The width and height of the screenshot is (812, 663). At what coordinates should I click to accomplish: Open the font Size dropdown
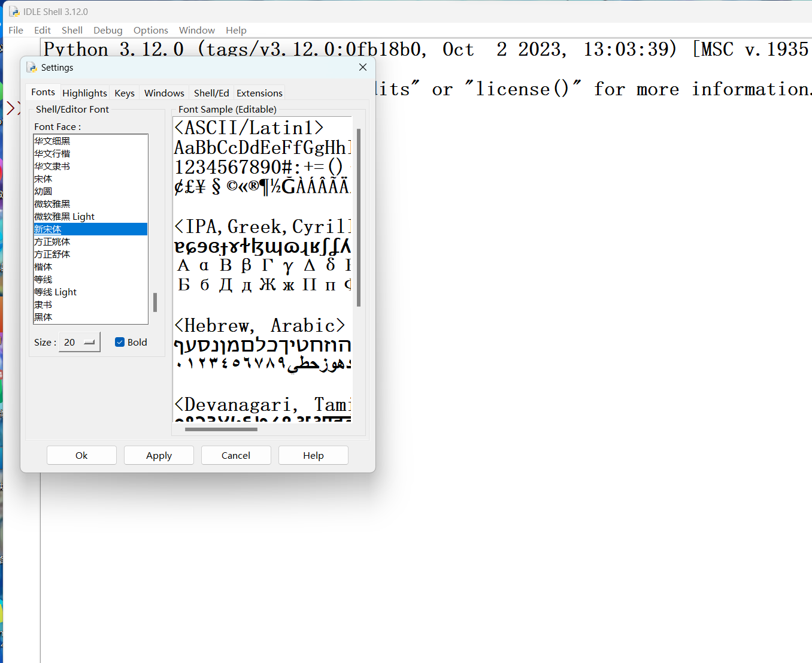80,342
